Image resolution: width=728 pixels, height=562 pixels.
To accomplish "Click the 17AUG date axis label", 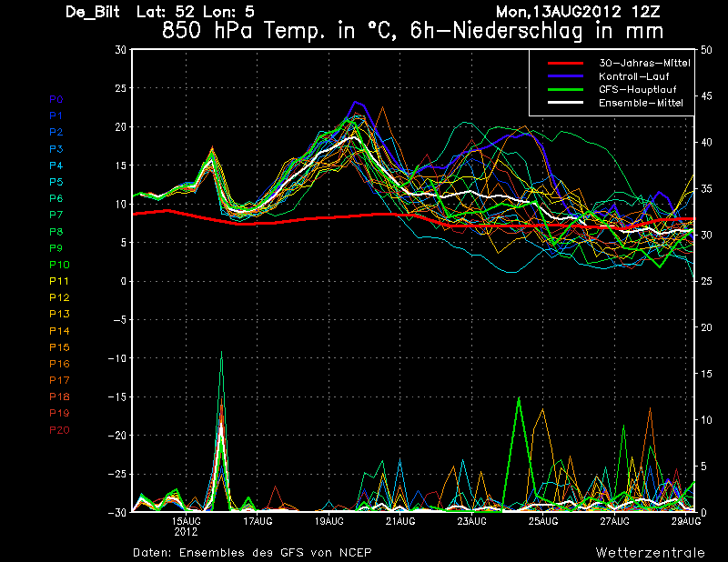I will click(258, 521).
